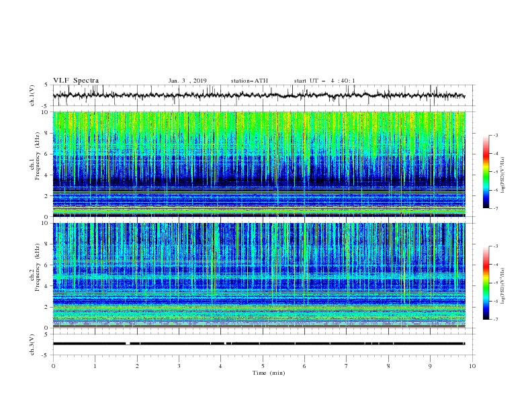Screen dimensions: 532x411
Task: Click the "Time (min)" axis label
Action: click(x=269, y=373)
